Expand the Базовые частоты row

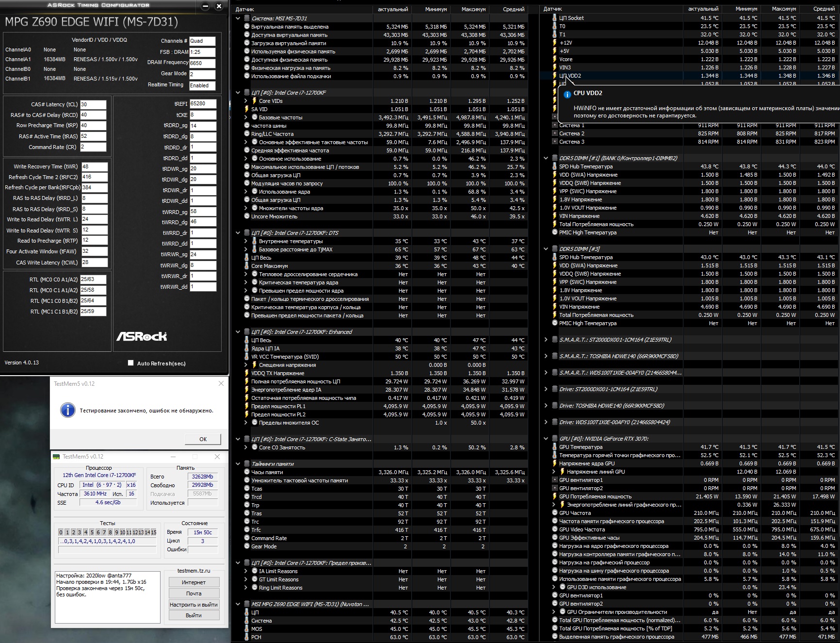[246, 117]
